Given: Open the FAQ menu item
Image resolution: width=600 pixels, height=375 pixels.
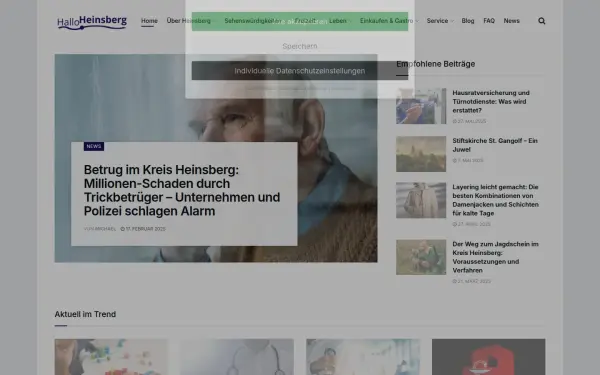Looking at the screenshot, I should (489, 21).
